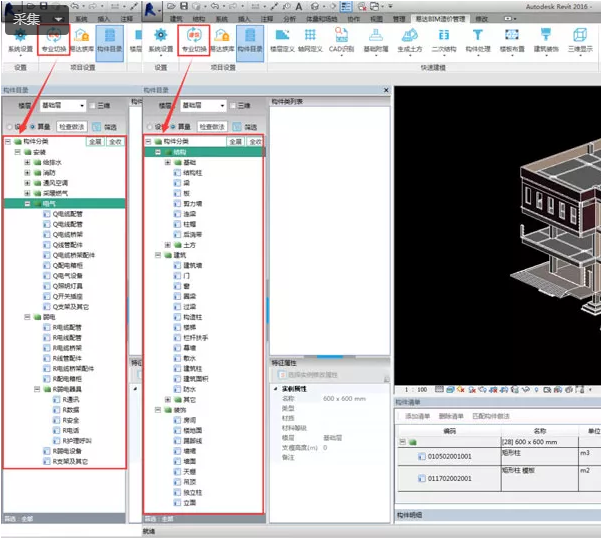Image resolution: width=602 pixels, height=538 pixels.
Task: Expand the 给排水 tree node
Action: (27, 162)
